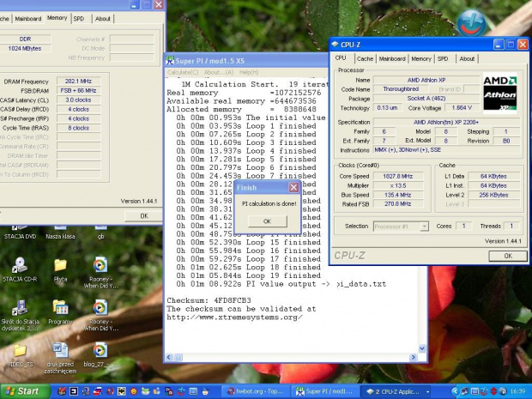Click the CPU-Z title bar diamond icon

click(335, 45)
